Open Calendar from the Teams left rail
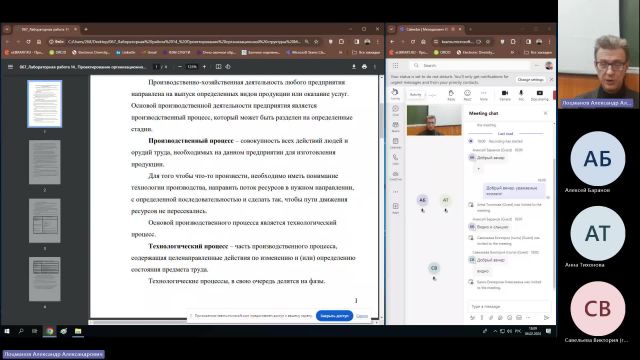 pyautogui.click(x=396, y=143)
